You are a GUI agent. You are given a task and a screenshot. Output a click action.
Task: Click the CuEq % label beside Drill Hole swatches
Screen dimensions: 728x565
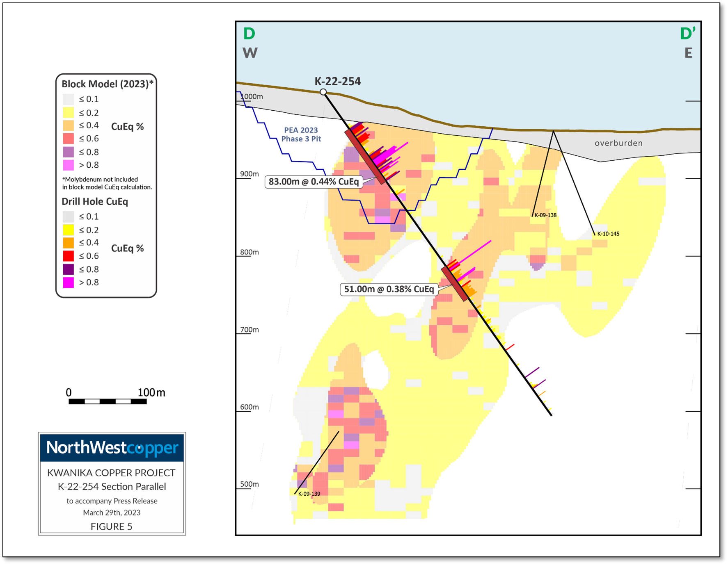pyautogui.click(x=128, y=248)
